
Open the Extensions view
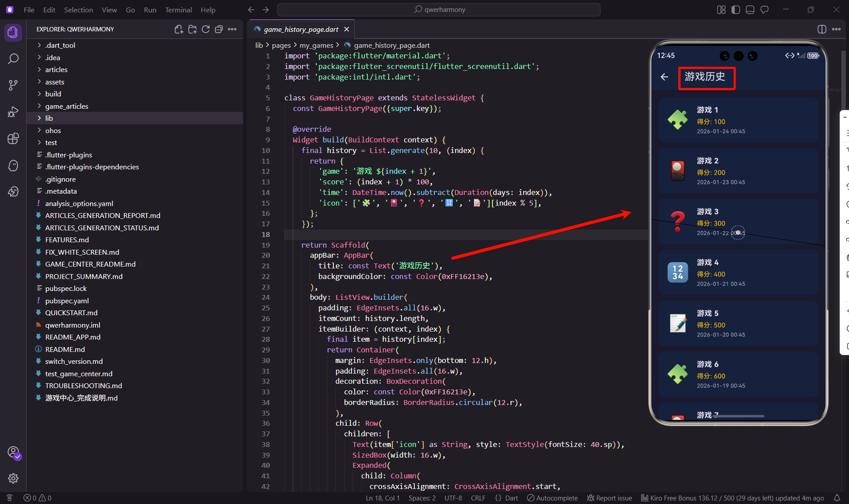pyautogui.click(x=13, y=138)
